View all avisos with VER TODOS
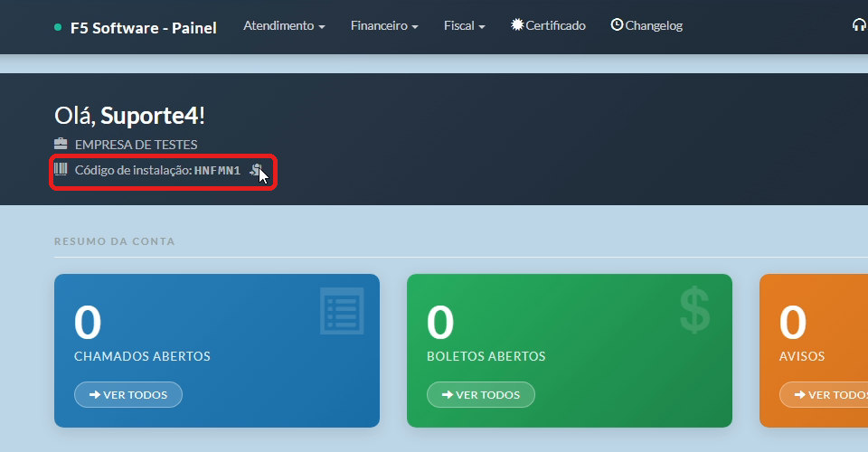This screenshot has height=452, width=868. click(x=825, y=394)
